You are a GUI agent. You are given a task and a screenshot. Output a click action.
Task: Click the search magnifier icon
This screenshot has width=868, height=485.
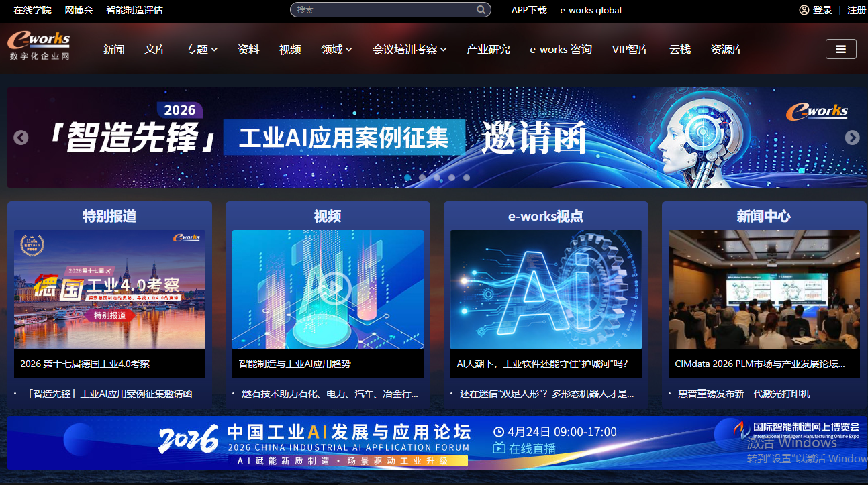pyautogui.click(x=481, y=10)
